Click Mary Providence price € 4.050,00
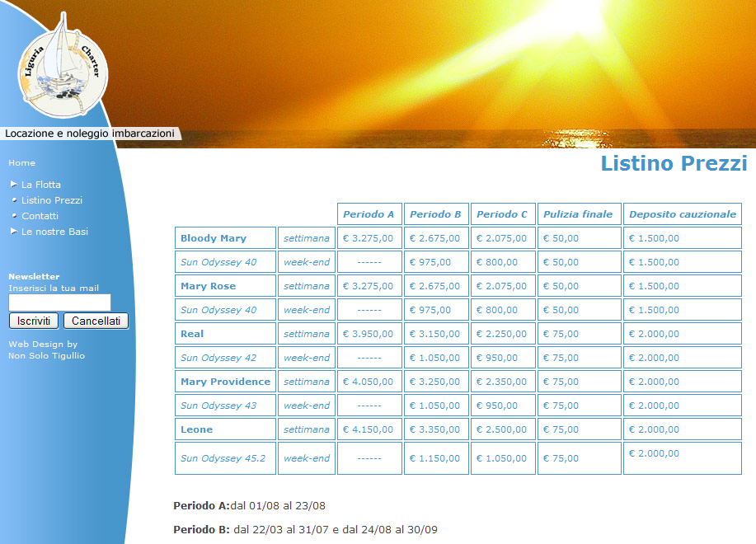Viewport: 756px width, 544px height. pos(369,382)
